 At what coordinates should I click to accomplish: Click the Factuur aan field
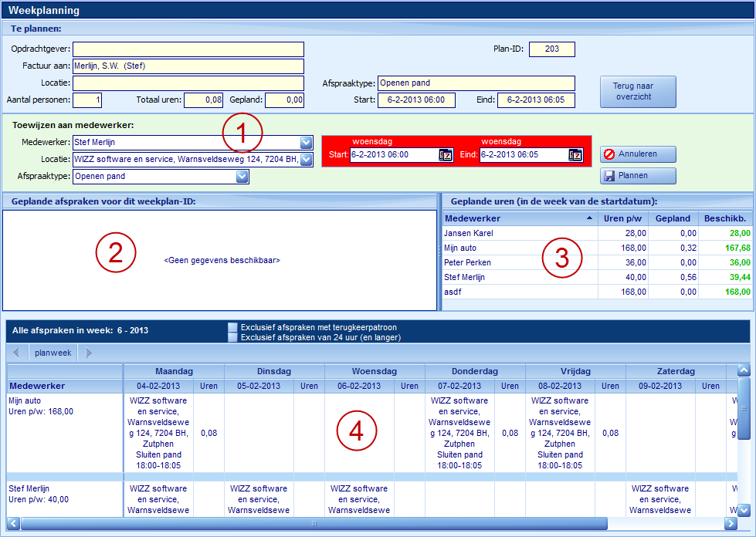(188, 66)
